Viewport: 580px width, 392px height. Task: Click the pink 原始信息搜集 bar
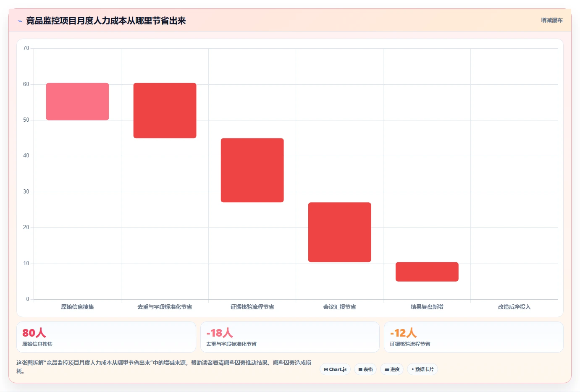click(78, 102)
